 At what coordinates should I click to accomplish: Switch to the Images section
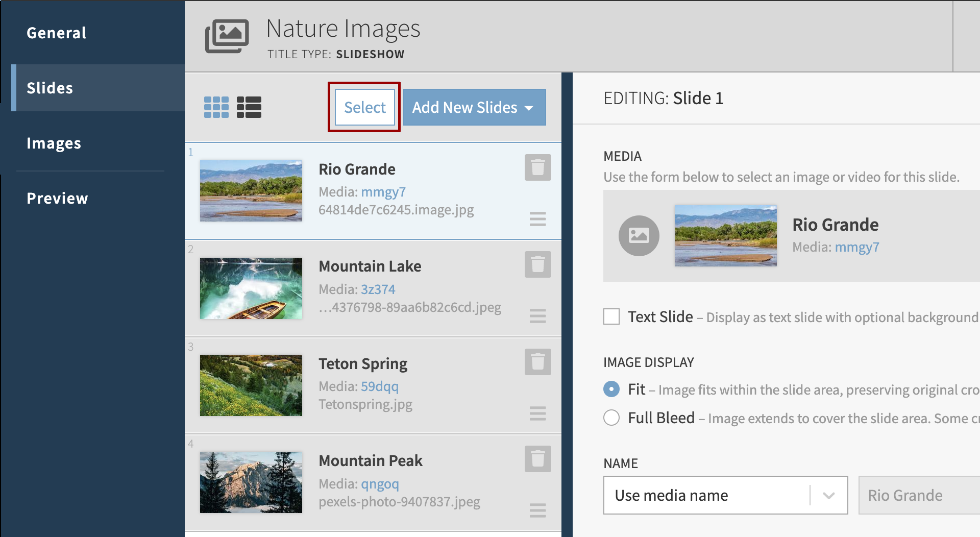(x=54, y=143)
